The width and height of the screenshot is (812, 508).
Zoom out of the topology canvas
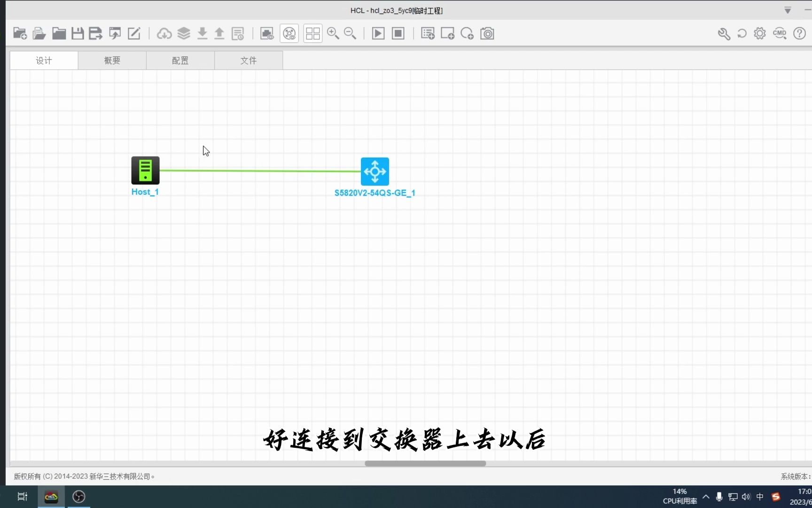[350, 33]
